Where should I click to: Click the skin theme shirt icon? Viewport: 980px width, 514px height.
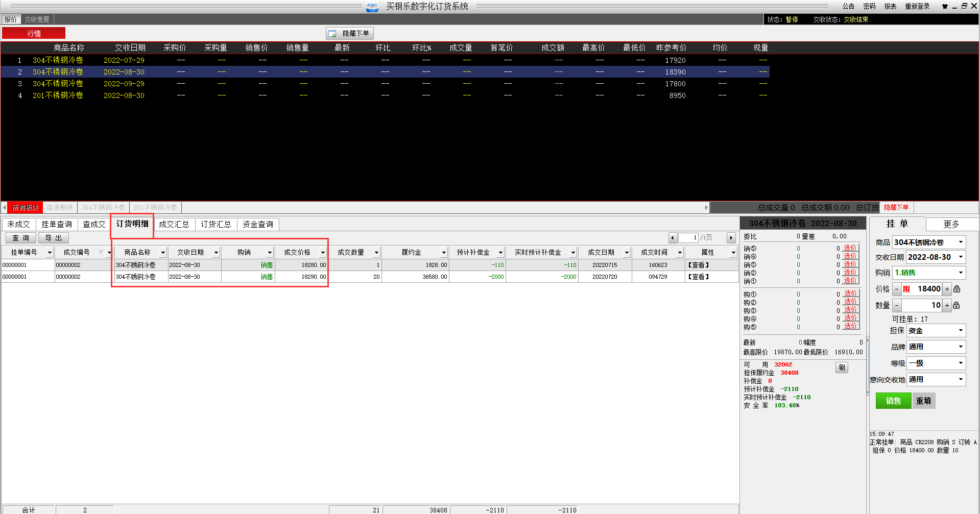click(x=944, y=6)
